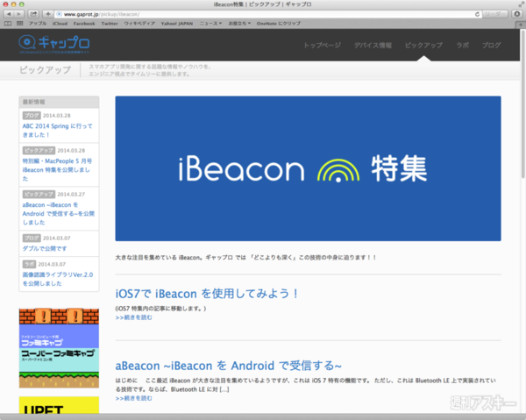Click the ギャップロ site logo
Viewport: 526px width, 420px height.
tap(54, 45)
